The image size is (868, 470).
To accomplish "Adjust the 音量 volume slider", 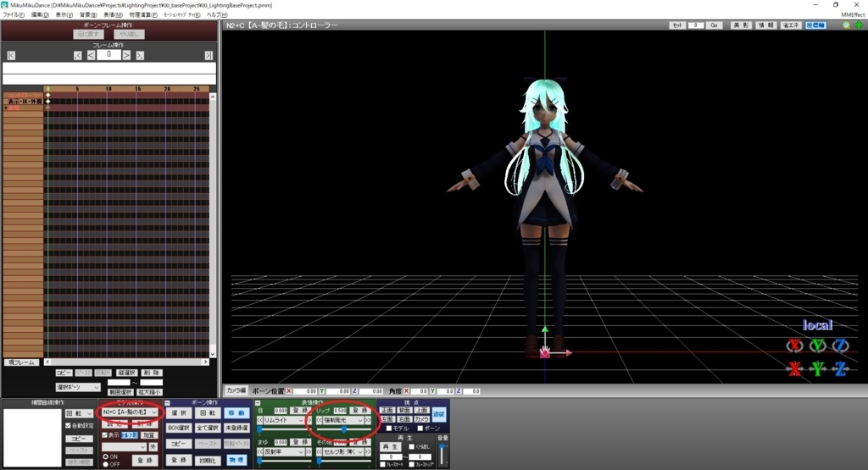I will pos(442,454).
